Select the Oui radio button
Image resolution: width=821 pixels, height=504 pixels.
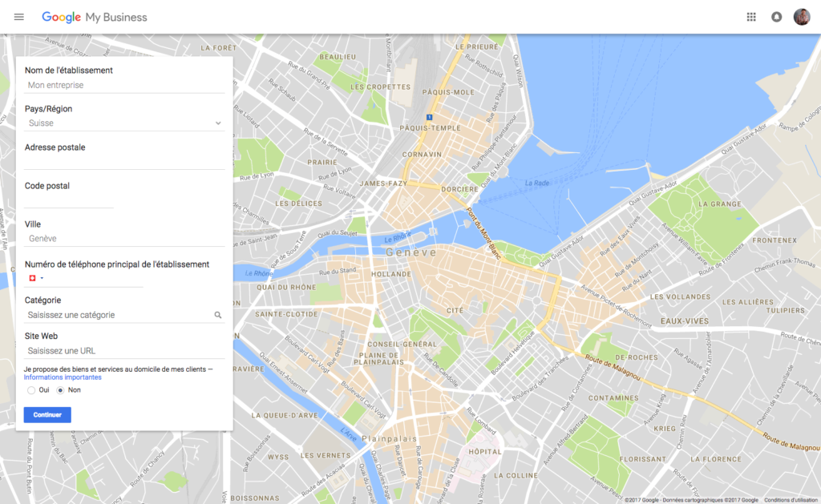pyautogui.click(x=31, y=390)
